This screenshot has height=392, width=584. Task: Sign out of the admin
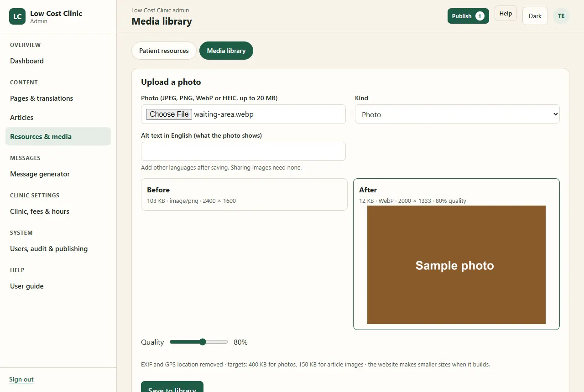point(21,380)
